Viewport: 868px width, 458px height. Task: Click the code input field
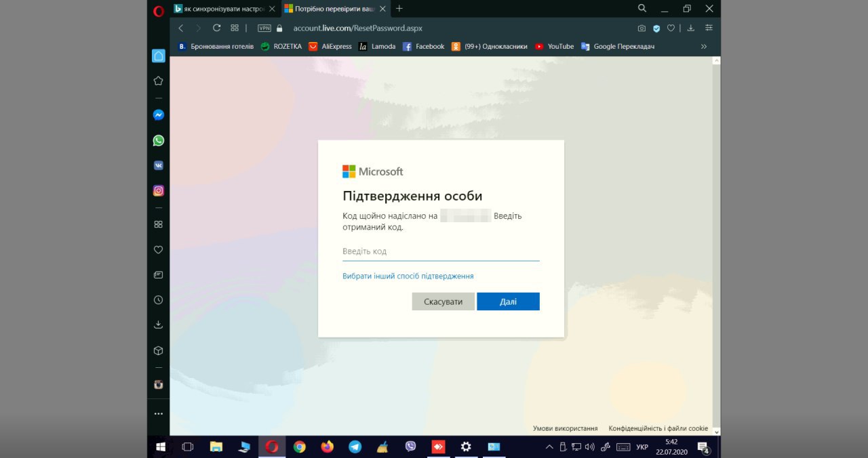coord(441,251)
